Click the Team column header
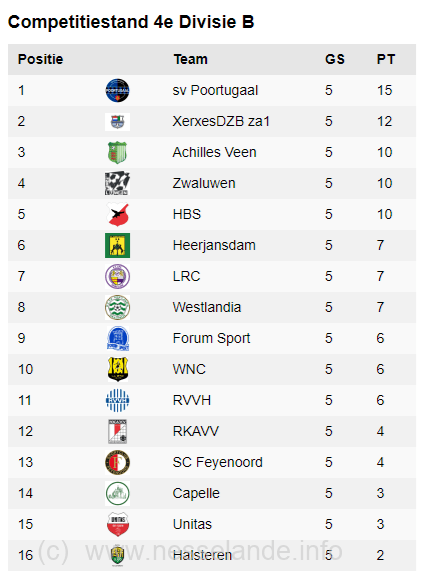Image resolution: width=432 pixels, height=576 pixels. (191, 59)
